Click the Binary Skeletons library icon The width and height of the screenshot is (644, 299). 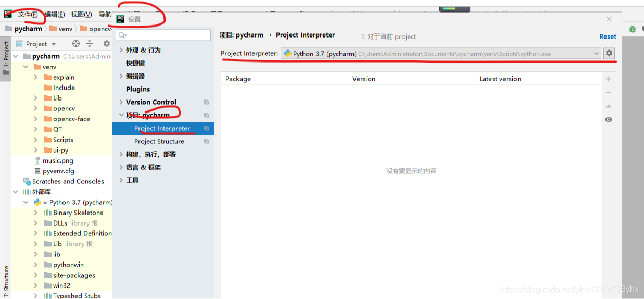(48, 213)
